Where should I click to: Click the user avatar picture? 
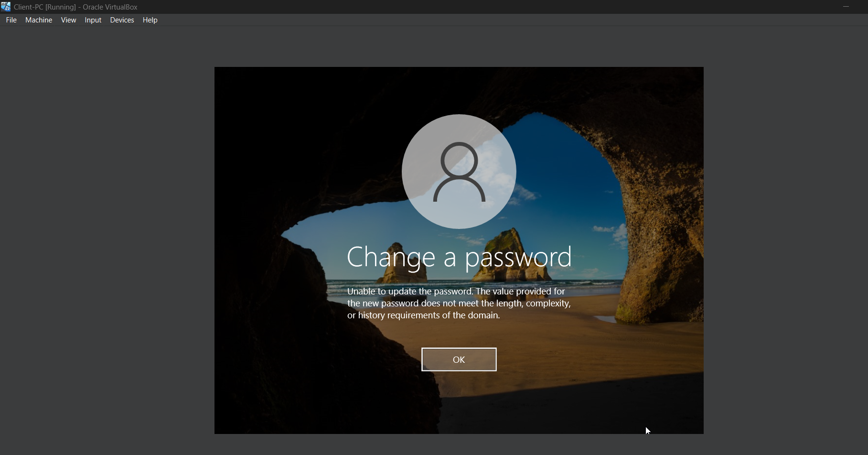click(x=459, y=172)
